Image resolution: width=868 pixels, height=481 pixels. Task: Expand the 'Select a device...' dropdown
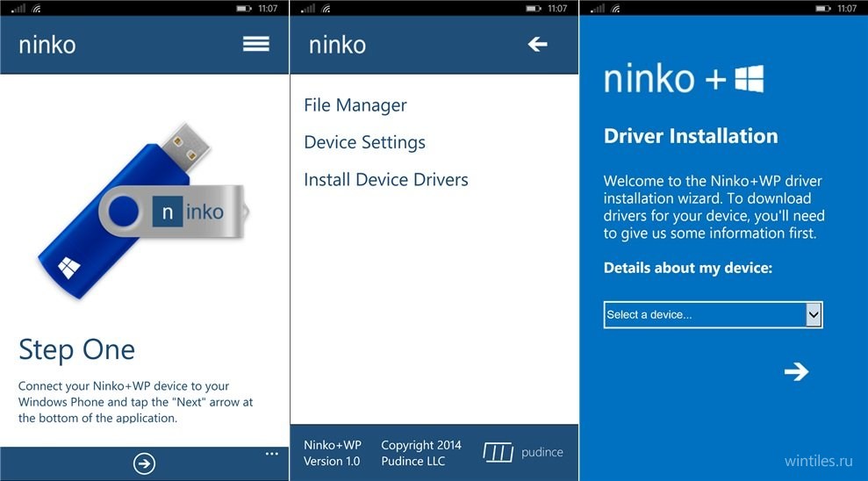(713, 315)
